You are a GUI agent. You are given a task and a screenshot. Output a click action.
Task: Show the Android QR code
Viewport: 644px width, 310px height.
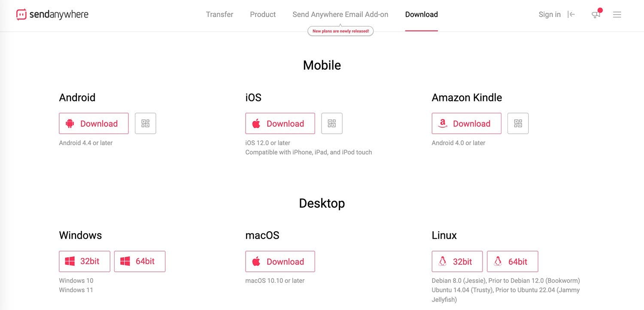146,123
